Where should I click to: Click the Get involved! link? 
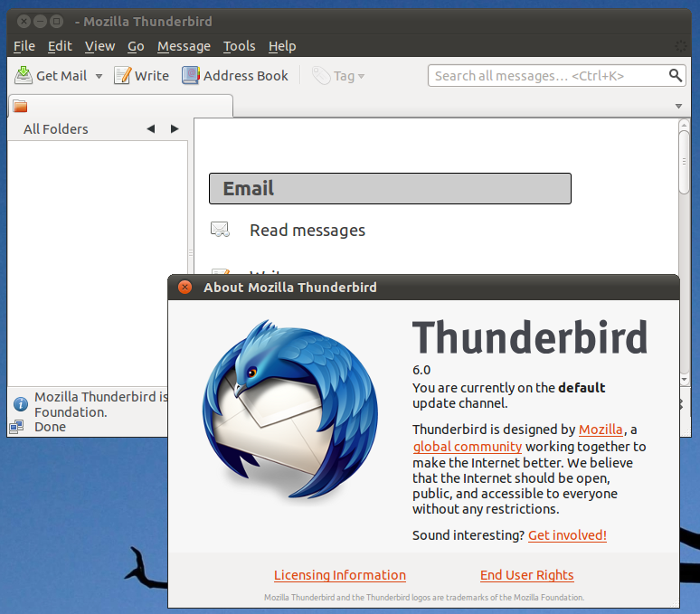click(x=567, y=535)
